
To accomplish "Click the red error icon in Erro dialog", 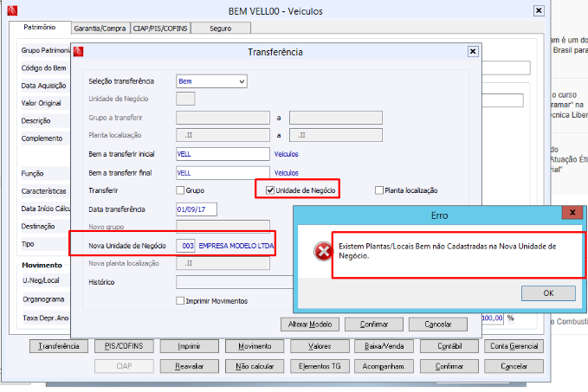I will pos(323,251).
